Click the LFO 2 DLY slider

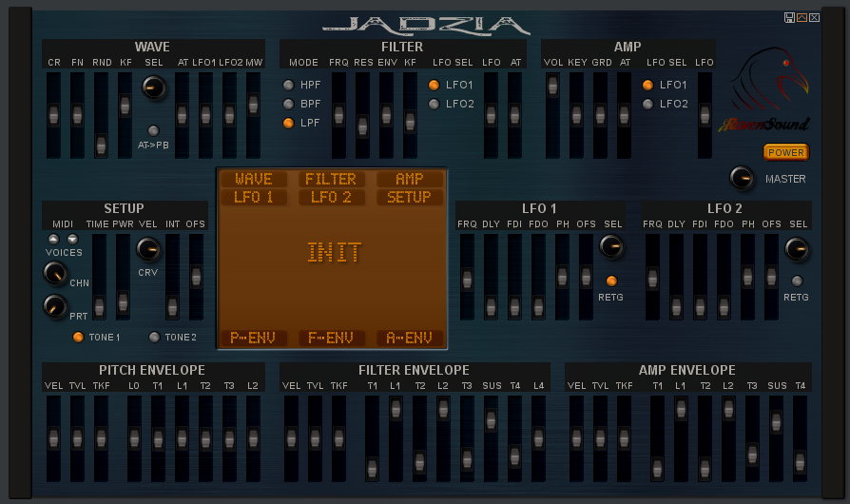676,277
